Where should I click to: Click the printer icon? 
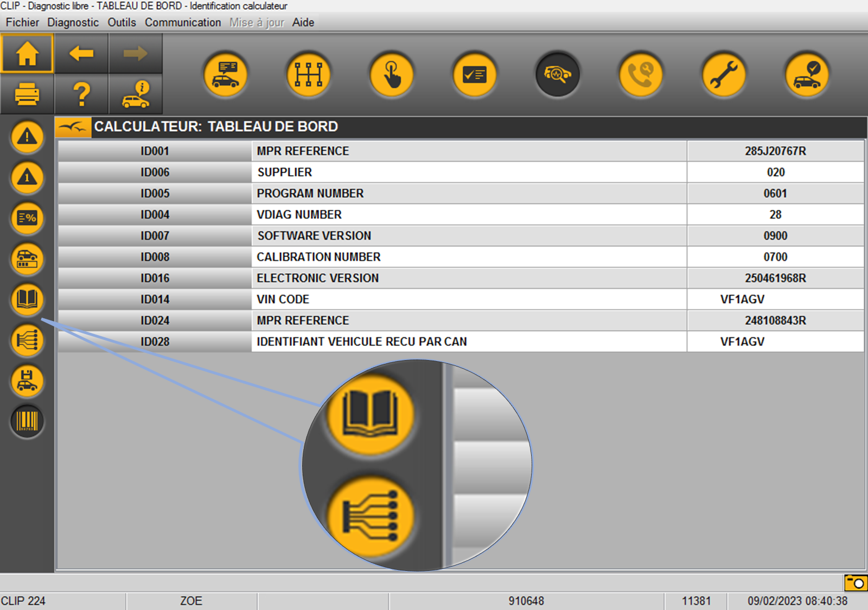[27, 94]
